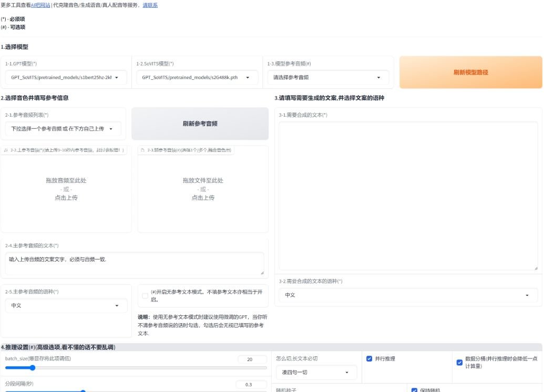Click inside the 3-1 需要合成的文本 text area
544x392 pixels.
pos(409,194)
